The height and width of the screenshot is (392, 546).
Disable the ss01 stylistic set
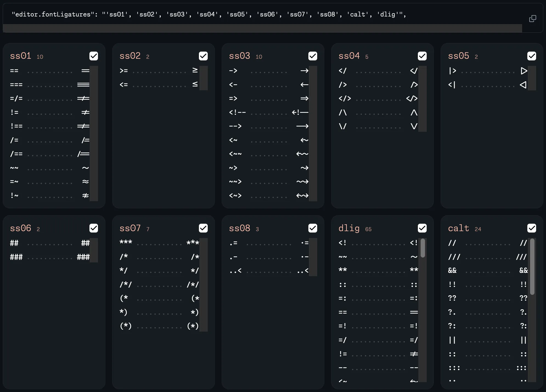(x=94, y=56)
